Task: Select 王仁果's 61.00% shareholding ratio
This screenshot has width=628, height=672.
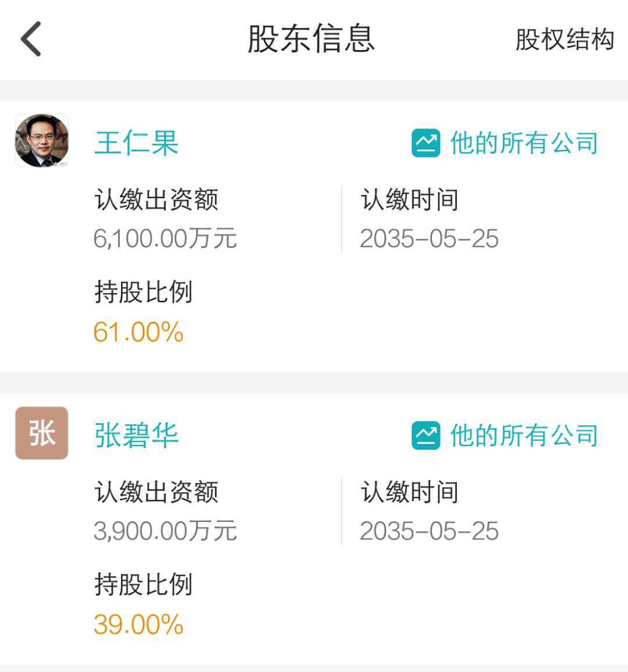Action: coord(138,332)
